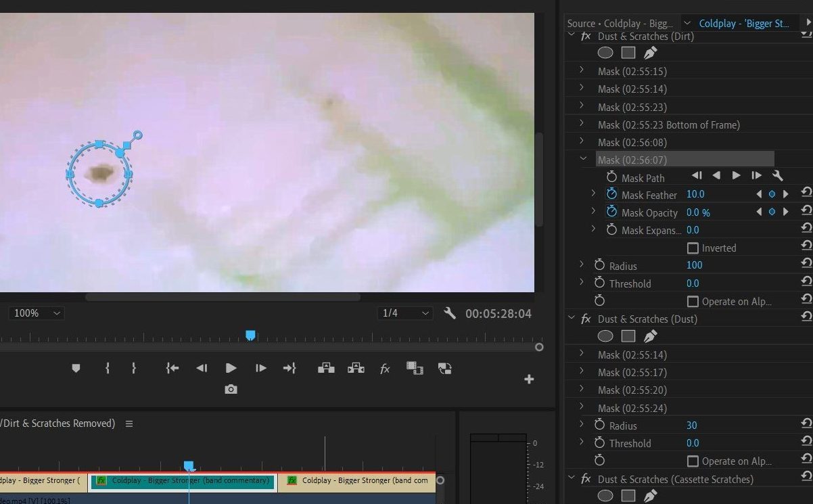Enable Operate on Alpha for Dust effect
The image size is (813, 504).
click(693, 461)
